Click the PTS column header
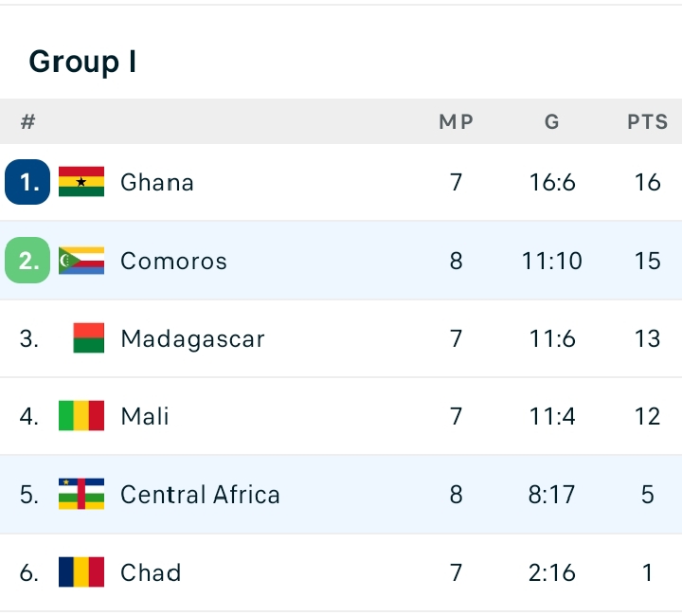 pos(648,122)
